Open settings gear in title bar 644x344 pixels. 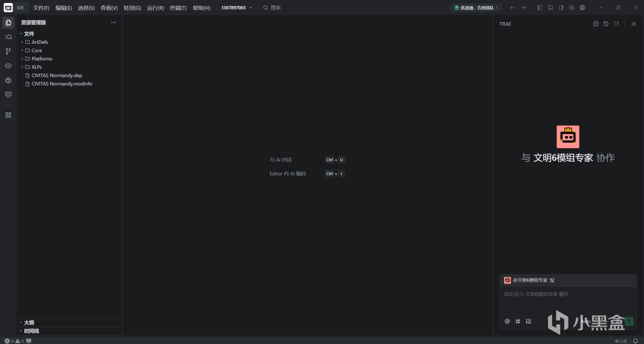[572, 8]
